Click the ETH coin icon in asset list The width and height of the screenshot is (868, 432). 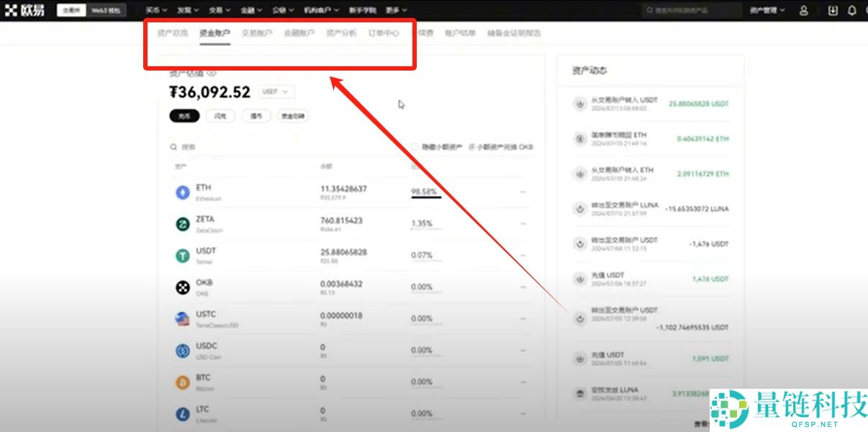click(183, 191)
